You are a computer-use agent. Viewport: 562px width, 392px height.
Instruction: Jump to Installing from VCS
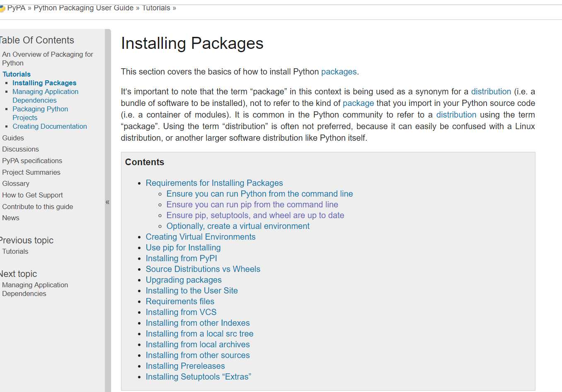point(181,312)
